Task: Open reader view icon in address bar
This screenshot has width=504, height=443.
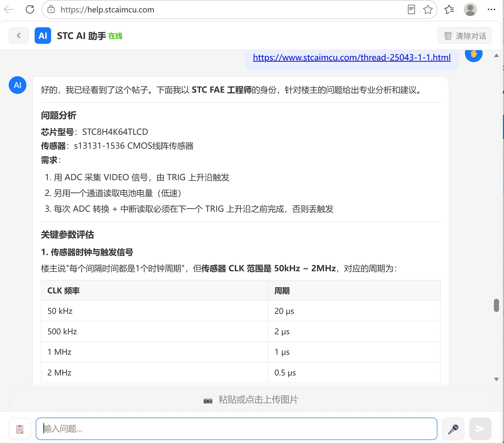Action: tap(411, 10)
